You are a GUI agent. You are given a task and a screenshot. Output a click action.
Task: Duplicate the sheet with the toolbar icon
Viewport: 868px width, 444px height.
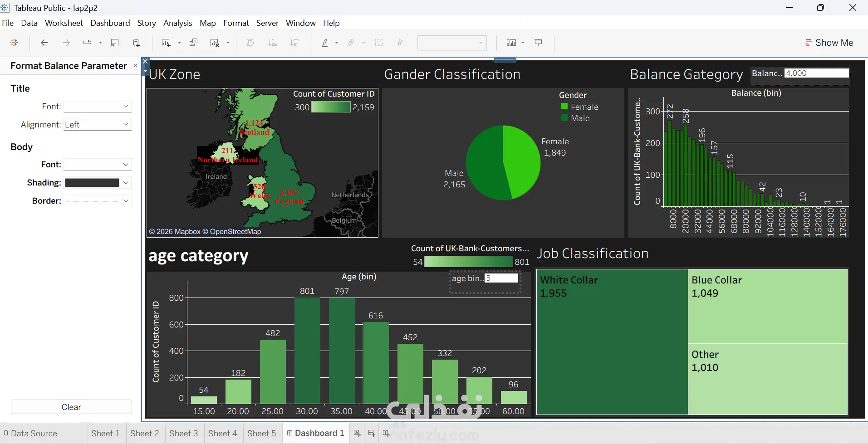pos(193,43)
